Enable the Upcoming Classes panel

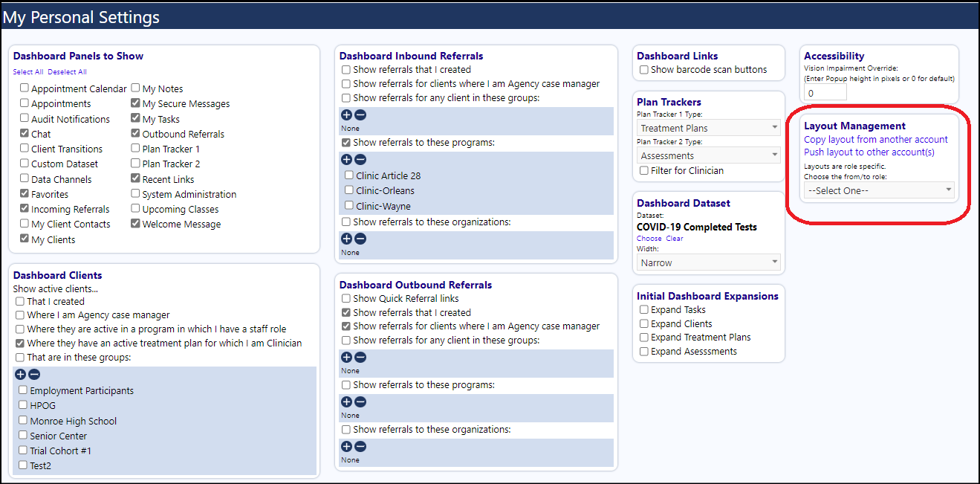[135, 209]
